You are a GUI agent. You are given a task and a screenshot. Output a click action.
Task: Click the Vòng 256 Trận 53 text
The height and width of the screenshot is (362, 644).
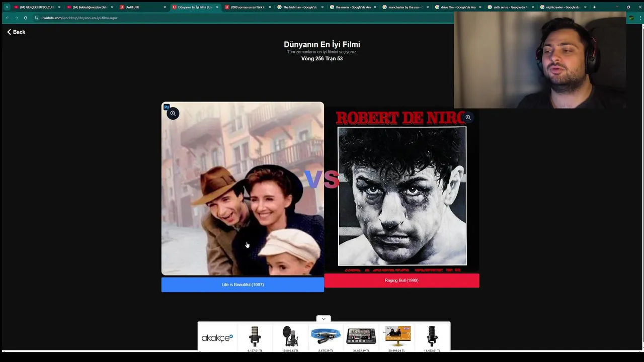click(322, 58)
